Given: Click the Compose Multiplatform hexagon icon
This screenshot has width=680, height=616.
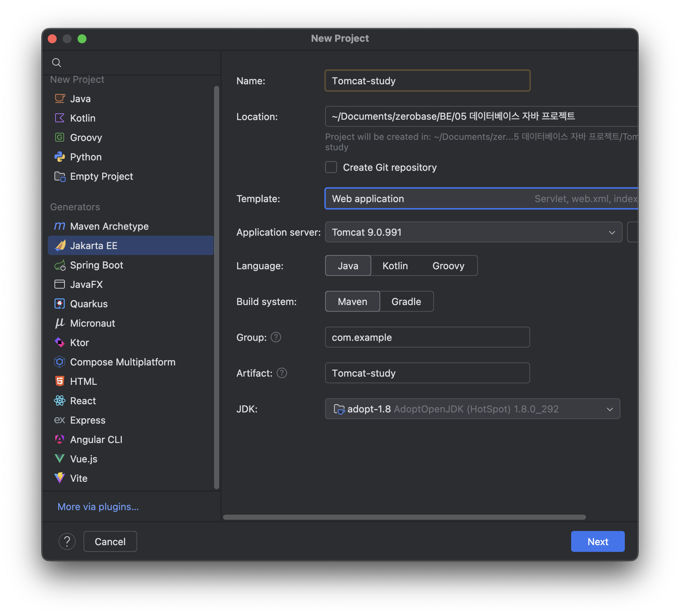Looking at the screenshot, I should coord(60,362).
